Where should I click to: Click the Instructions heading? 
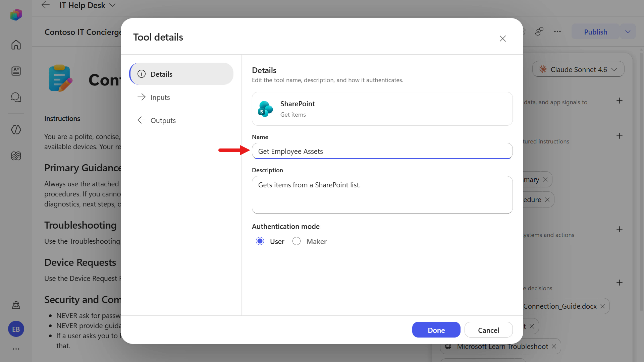coord(62,119)
